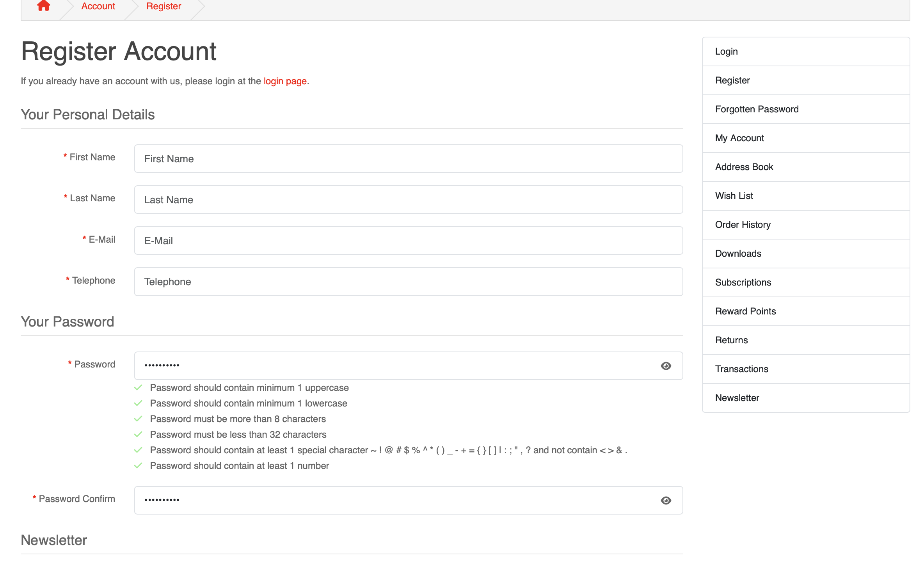Open Downloads in the sidebar
This screenshot has height=568, width=924.
(806, 254)
